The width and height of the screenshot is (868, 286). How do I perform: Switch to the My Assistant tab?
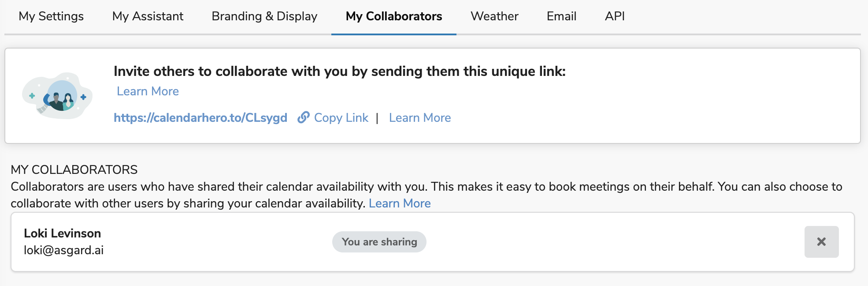[x=148, y=16]
